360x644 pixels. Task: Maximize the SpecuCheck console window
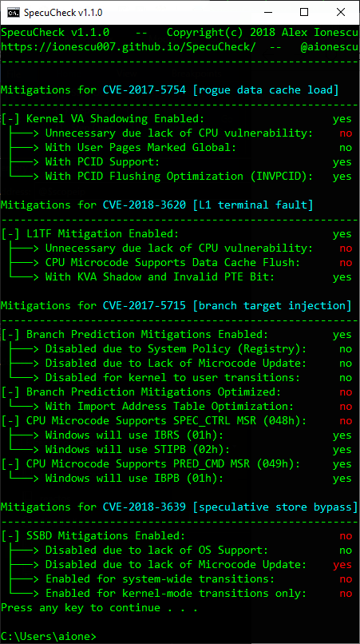(304, 12)
